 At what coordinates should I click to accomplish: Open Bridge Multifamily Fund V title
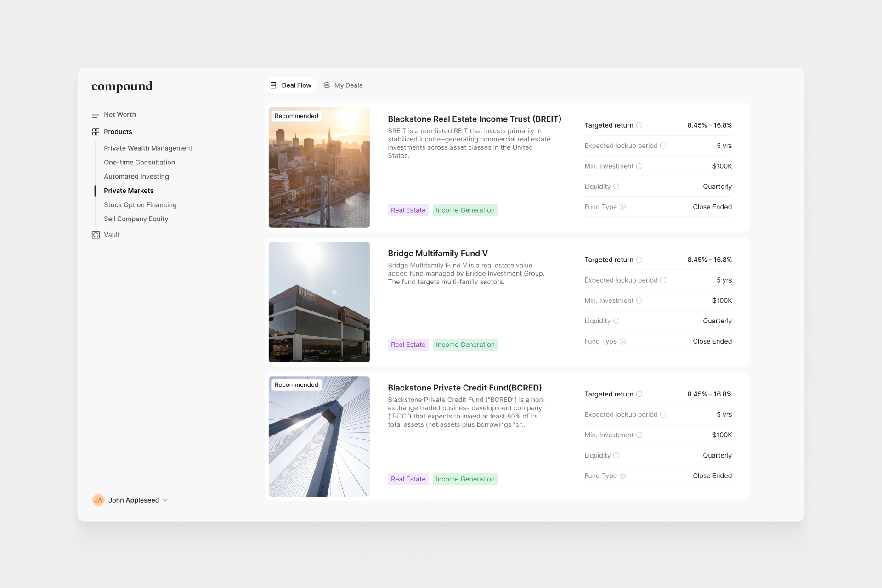(438, 254)
